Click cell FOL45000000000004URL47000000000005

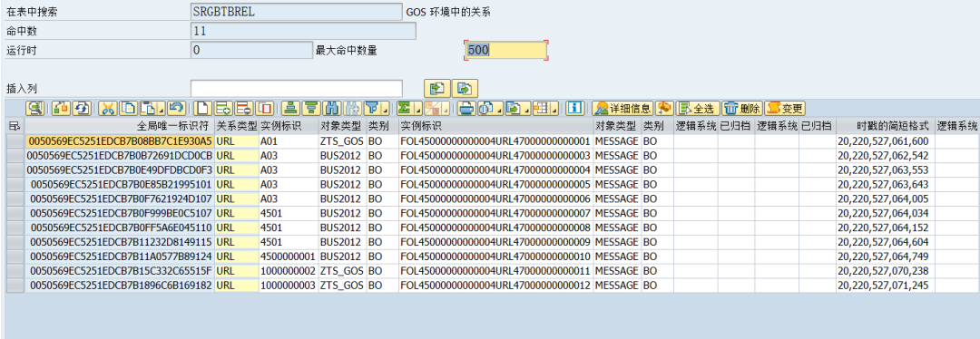[495, 184]
